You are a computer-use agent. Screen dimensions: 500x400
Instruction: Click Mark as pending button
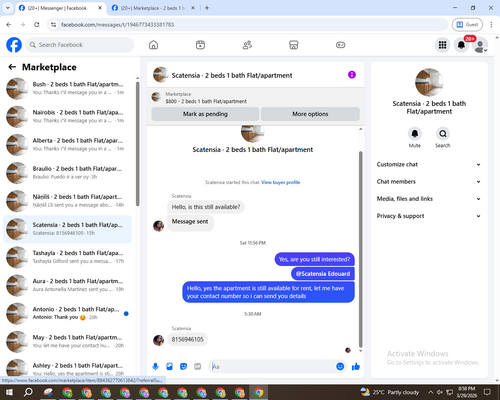(205, 114)
